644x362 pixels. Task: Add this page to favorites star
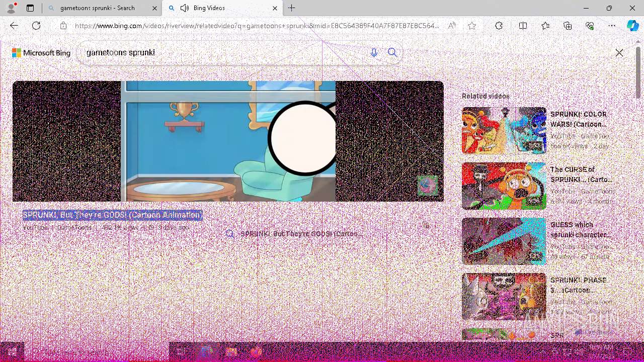(x=472, y=26)
